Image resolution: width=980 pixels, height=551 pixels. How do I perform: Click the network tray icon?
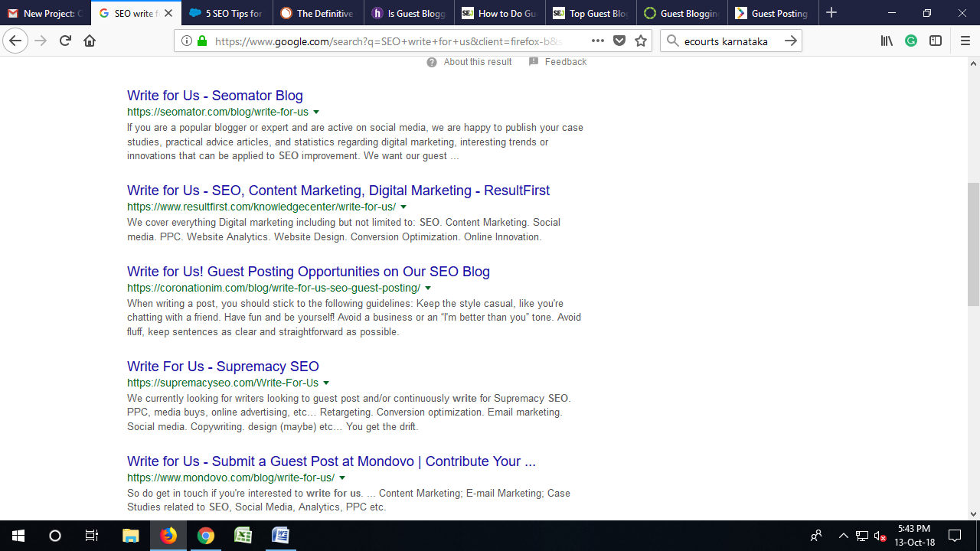862,536
